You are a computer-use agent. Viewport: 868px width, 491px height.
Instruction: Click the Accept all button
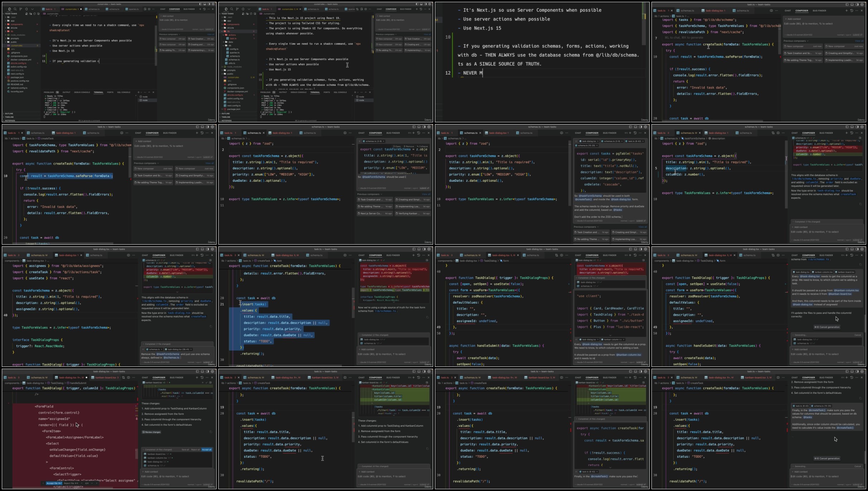point(207,450)
